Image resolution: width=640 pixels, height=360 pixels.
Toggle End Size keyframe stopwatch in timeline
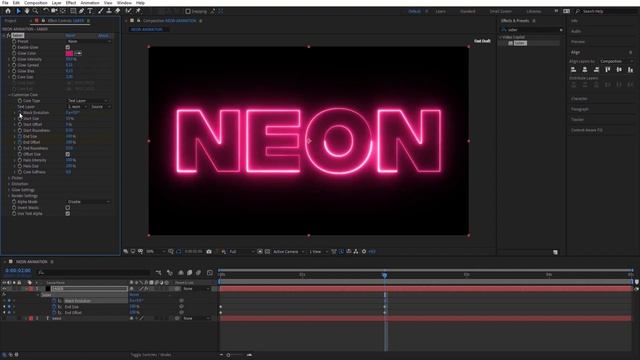click(x=54, y=307)
